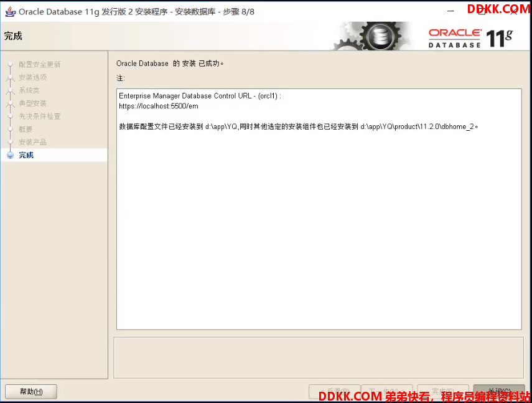Image resolution: width=532 pixels, height=403 pixels.
Task: Click the empty details panel below notes
Action: (x=319, y=358)
